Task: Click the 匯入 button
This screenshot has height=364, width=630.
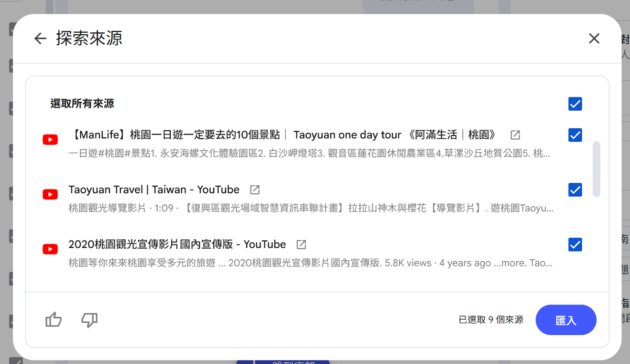Action: (566, 320)
